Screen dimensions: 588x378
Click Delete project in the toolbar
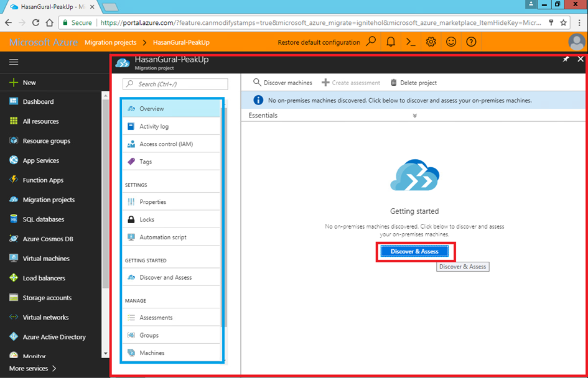point(414,83)
